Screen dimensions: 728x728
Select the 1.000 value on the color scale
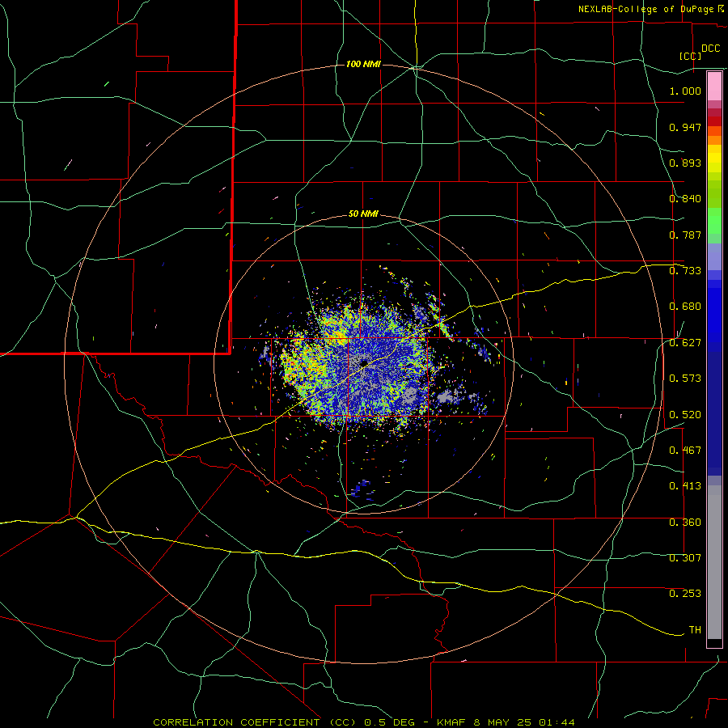point(685,91)
